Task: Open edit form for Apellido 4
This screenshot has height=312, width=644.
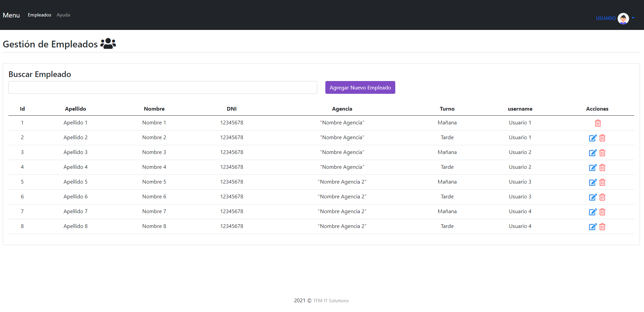Action: coord(593,167)
